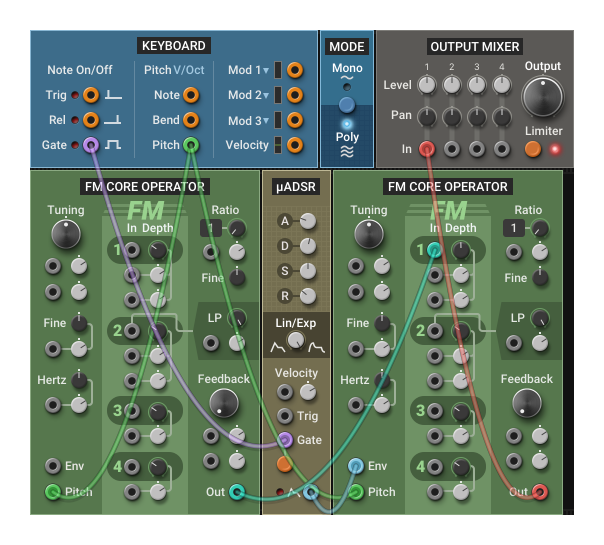Click the red Out jack on right FM operator
604x545 pixels.
pyautogui.click(x=540, y=491)
